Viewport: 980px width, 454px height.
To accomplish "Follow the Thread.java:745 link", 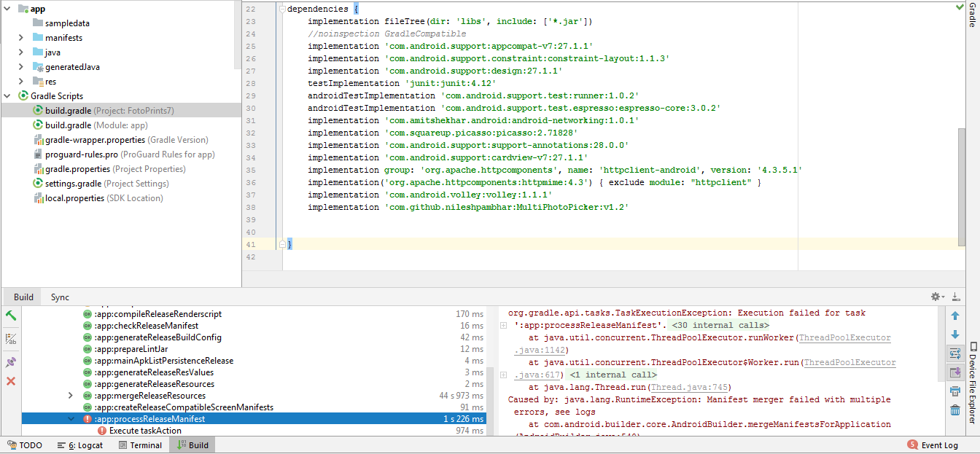I will pyautogui.click(x=688, y=387).
